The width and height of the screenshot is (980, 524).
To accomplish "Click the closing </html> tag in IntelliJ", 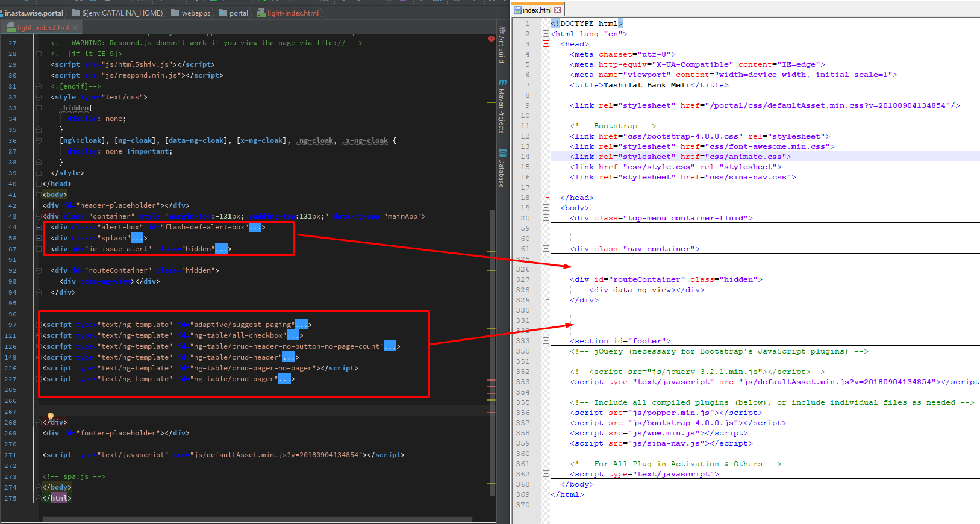I will pos(57,498).
